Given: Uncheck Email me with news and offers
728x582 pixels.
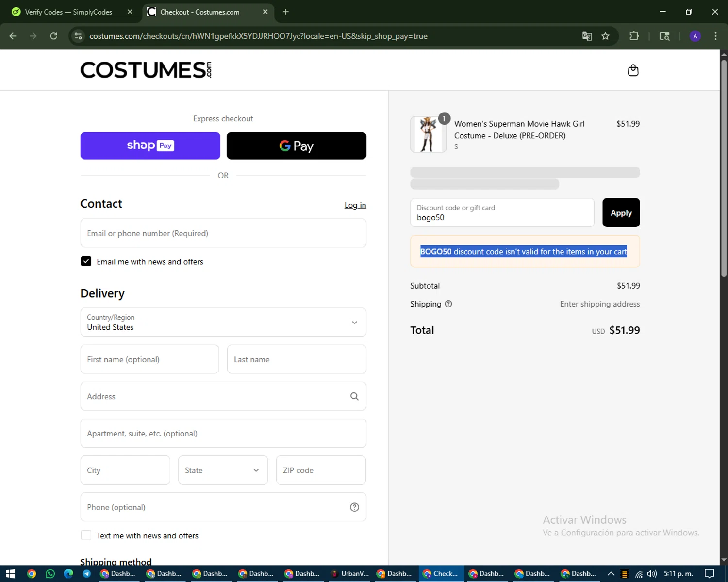Looking at the screenshot, I should point(86,261).
